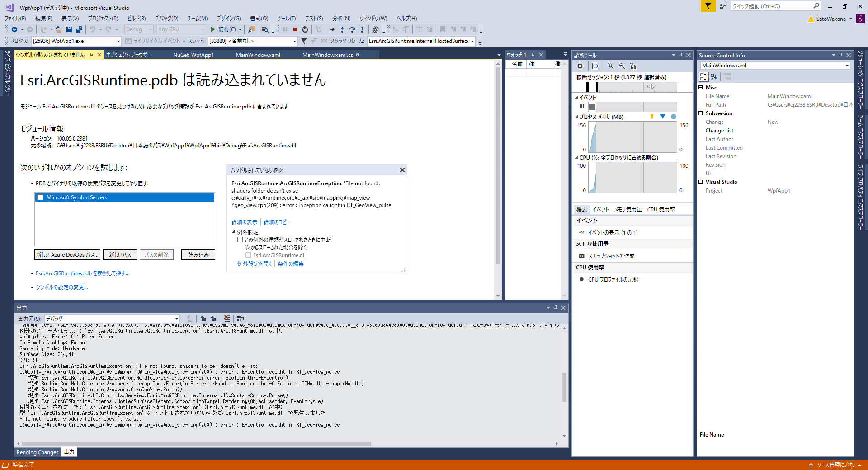Click the 'シンボルの設定の変更...' link
Screen dimensions: 868x470
(x=62, y=287)
